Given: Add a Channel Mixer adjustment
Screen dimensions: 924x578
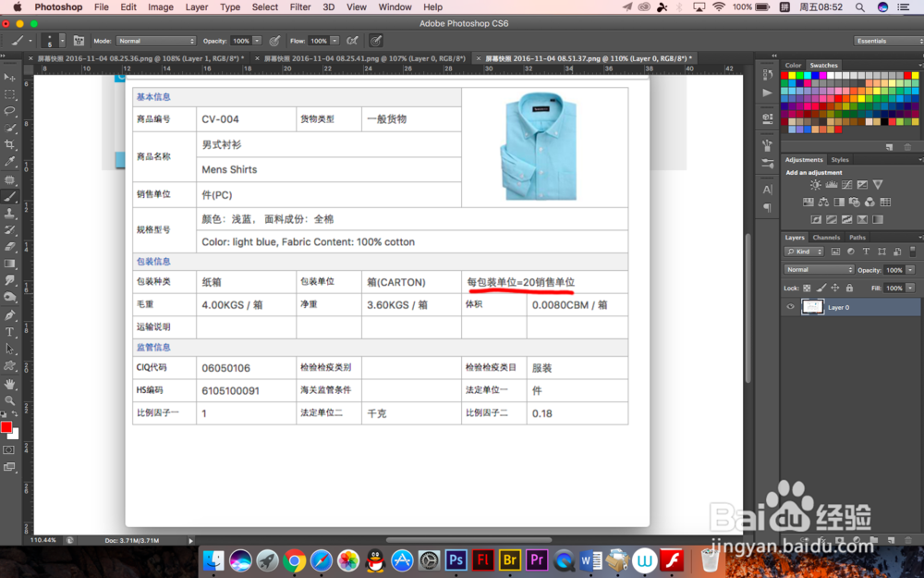Looking at the screenshot, I should [869, 203].
